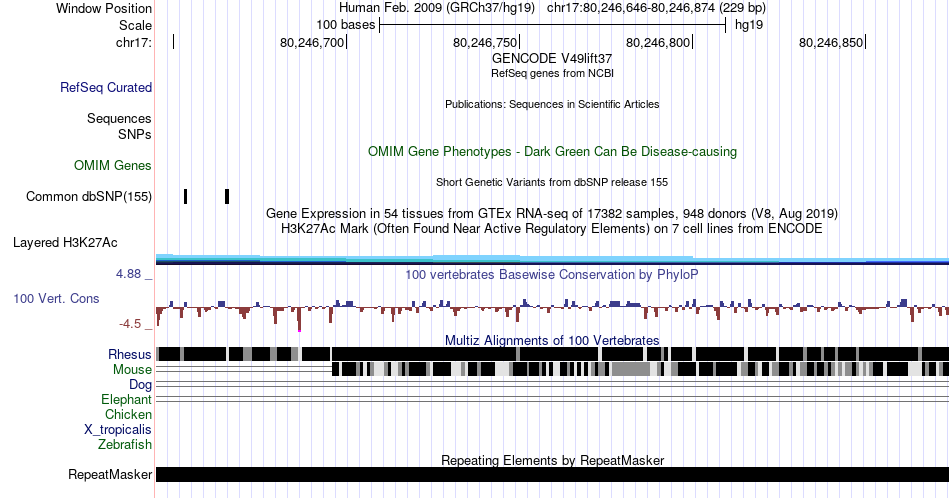The height and width of the screenshot is (498, 950).
Task: Click the chr17: ruler label
Action: [134, 42]
